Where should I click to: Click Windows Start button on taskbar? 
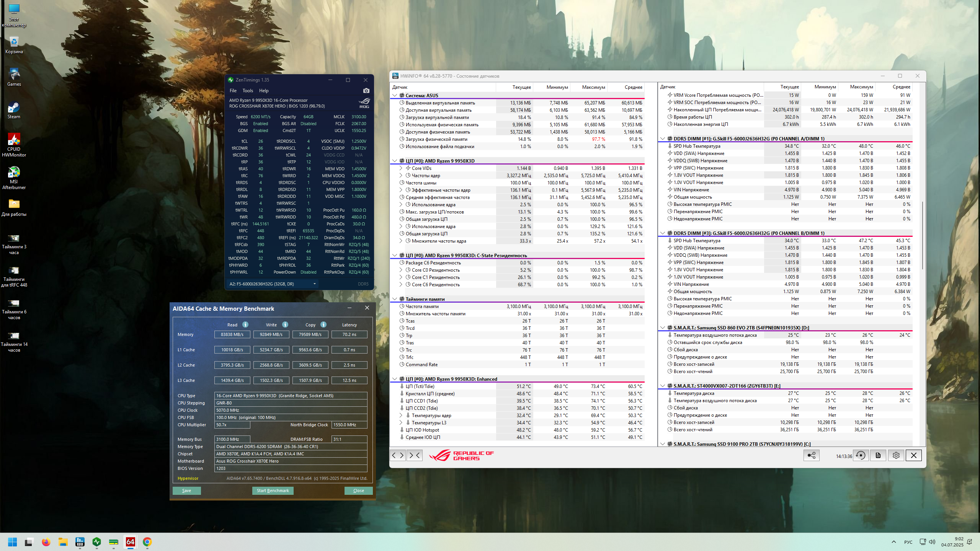[x=13, y=542]
